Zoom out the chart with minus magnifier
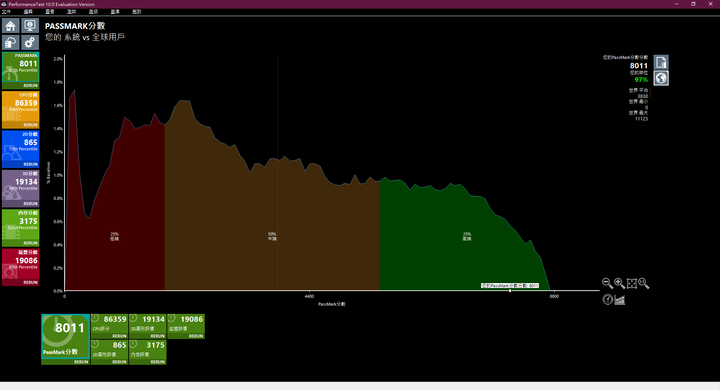 [607, 283]
